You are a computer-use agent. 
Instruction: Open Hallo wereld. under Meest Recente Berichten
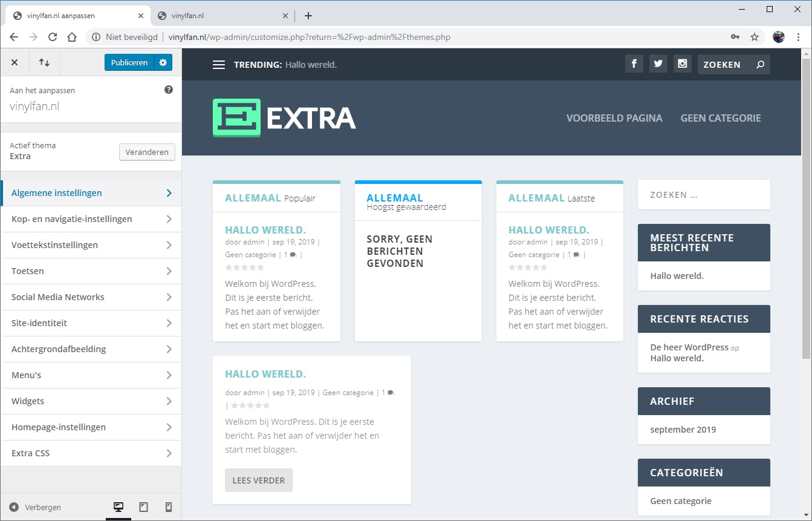click(x=677, y=276)
